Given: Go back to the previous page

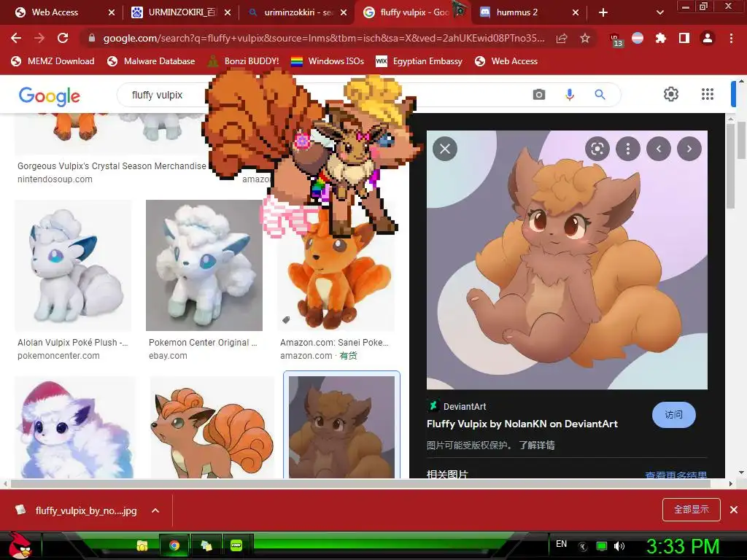Looking at the screenshot, I should [x=16, y=38].
